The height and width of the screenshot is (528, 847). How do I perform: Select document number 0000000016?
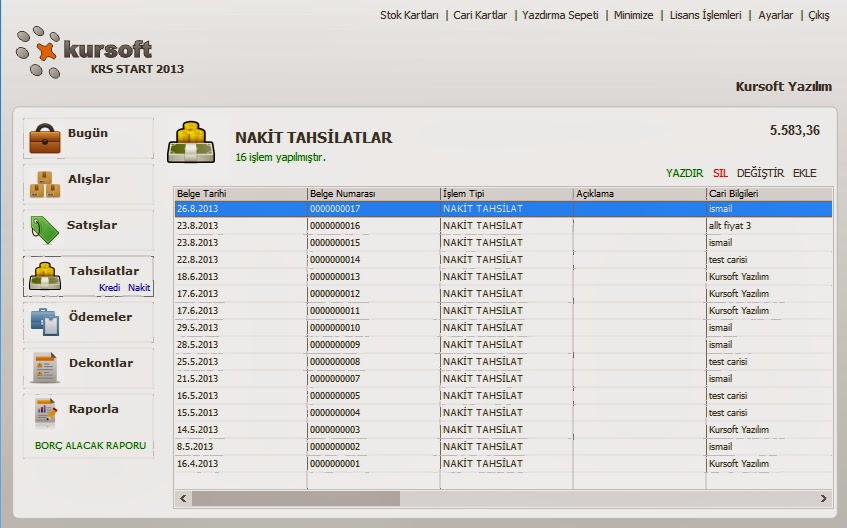(x=335, y=226)
